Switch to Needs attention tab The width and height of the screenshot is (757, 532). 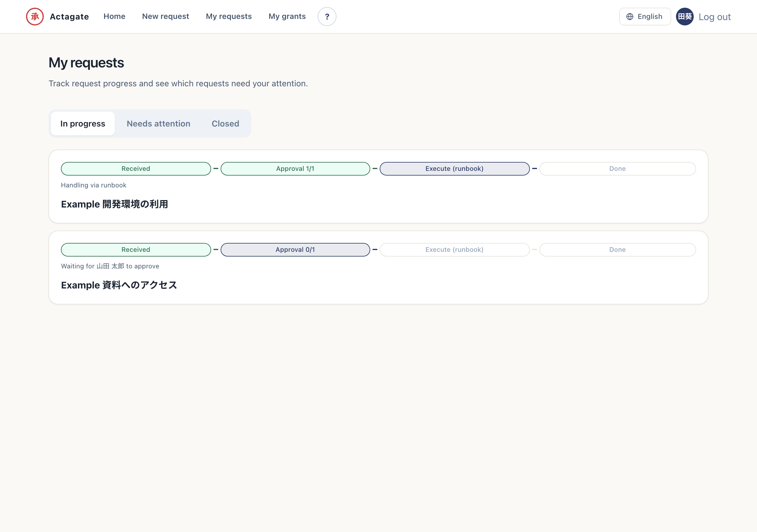click(x=158, y=124)
